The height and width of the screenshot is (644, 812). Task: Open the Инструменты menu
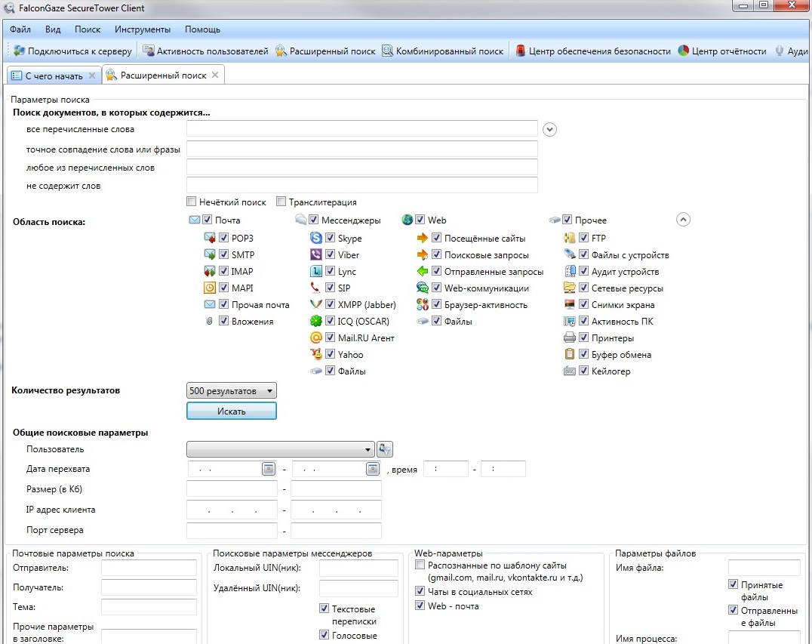143,29
